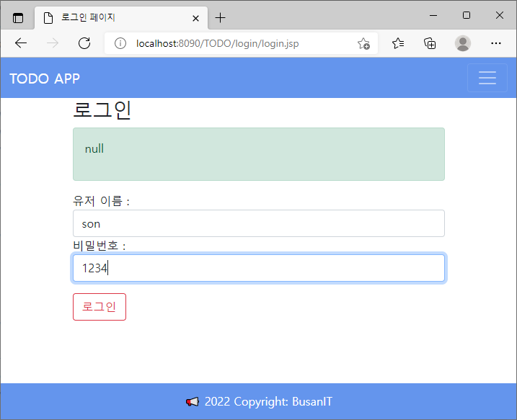
Task: Expand the navbar hamburger menu
Action: point(487,78)
